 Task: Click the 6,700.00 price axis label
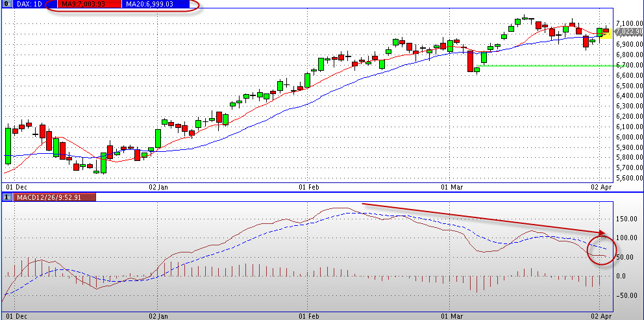click(x=629, y=65)
